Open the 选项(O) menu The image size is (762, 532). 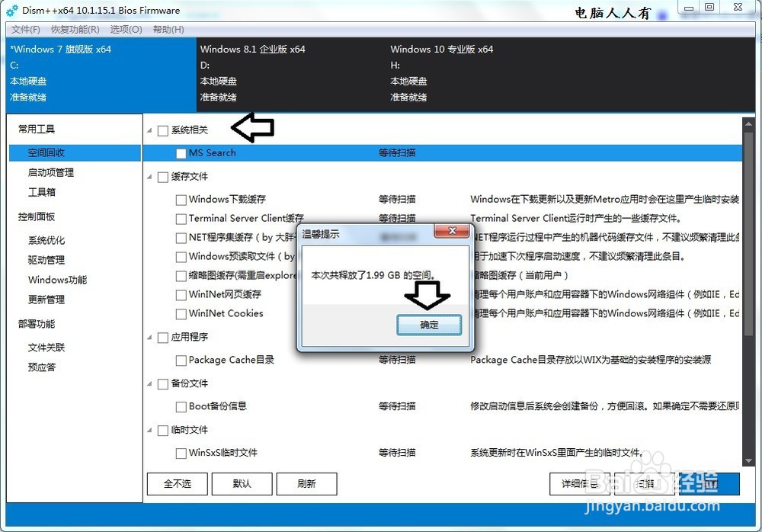(124, 29)
